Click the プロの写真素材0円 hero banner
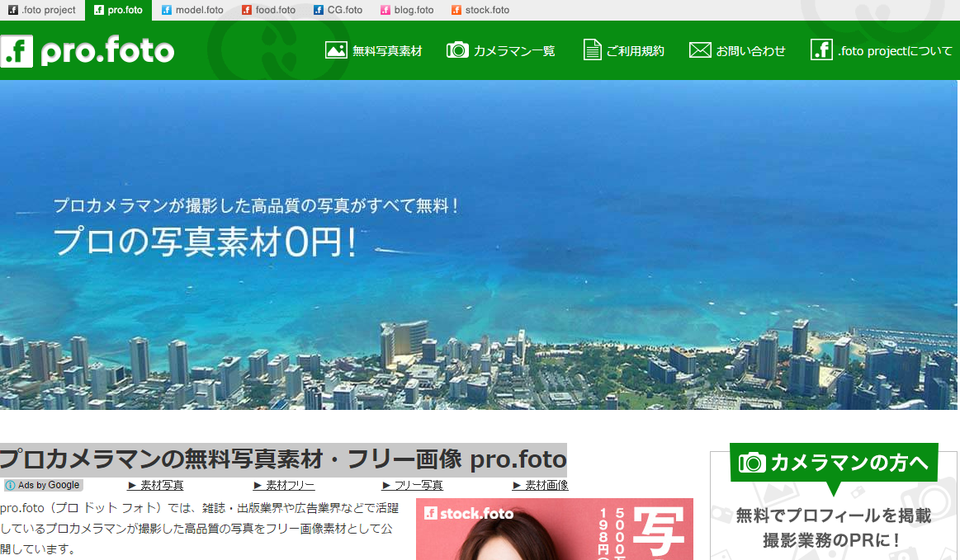Image resolution: width=960 pixels, height=560 pixels. tap(480, 245)
